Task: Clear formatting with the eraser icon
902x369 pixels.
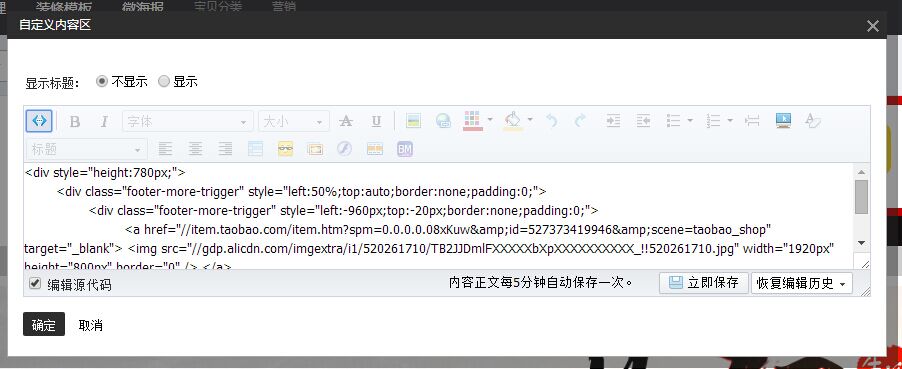Action: pos(812,120)
